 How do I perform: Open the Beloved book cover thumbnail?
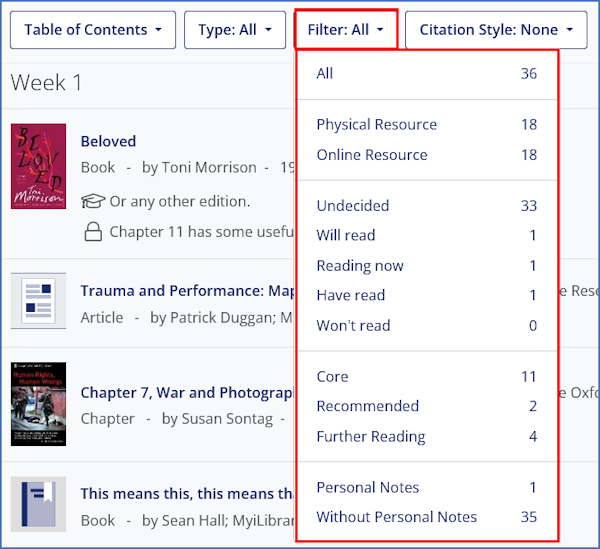(x=38, y=166)
